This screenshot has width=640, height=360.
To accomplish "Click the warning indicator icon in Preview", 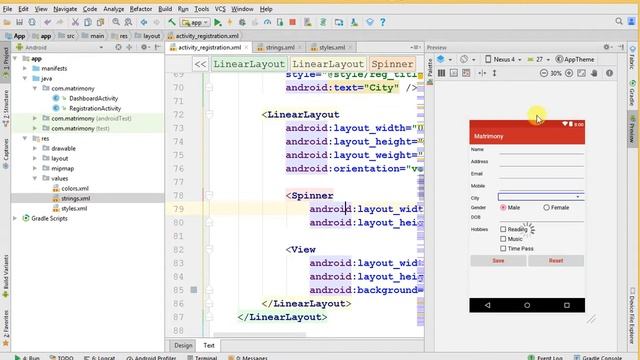I will [609, 73].
